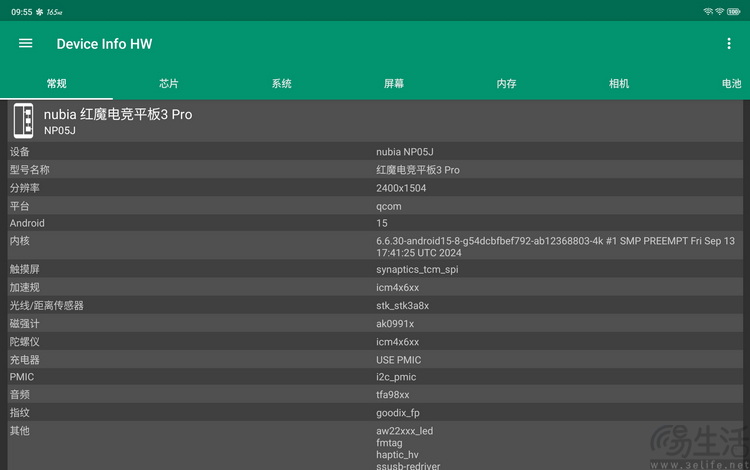This screenshot has height=470, width=750.
Task: Tap the Wi-Fi icons in the status bar
Action: (x=714, y=11)
